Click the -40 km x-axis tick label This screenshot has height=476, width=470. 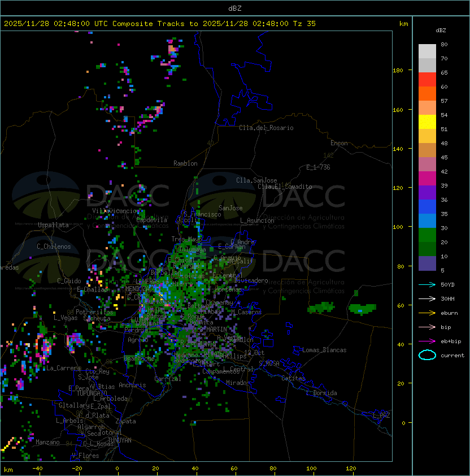[37, 469]
